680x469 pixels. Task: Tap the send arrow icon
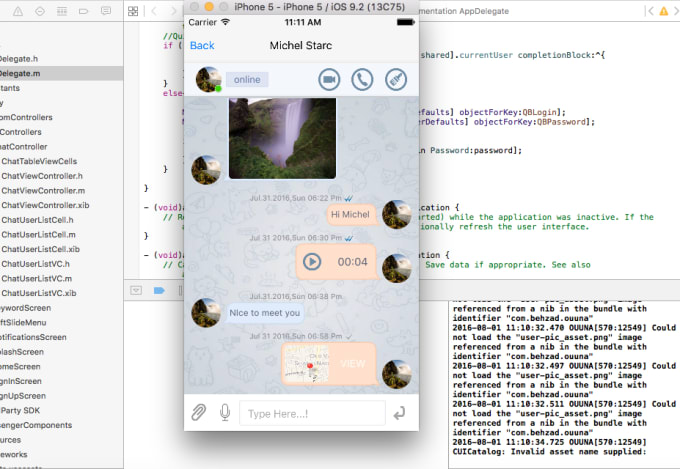point(399,413)
